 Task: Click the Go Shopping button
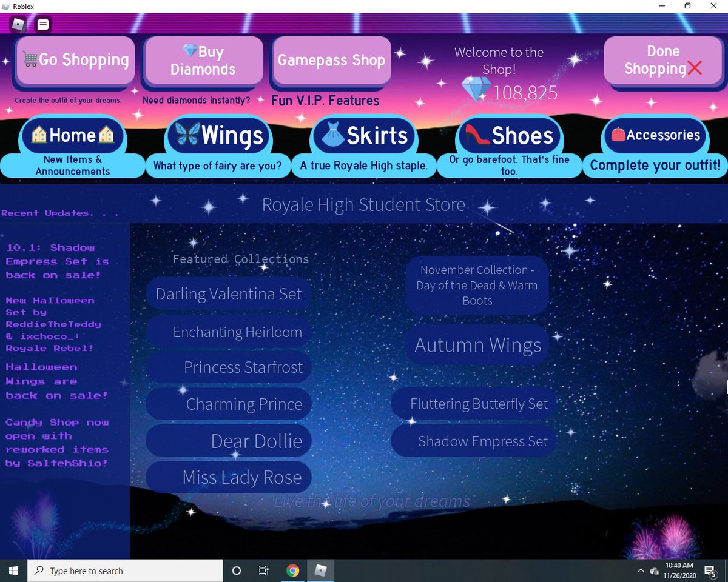click(75, 60)
